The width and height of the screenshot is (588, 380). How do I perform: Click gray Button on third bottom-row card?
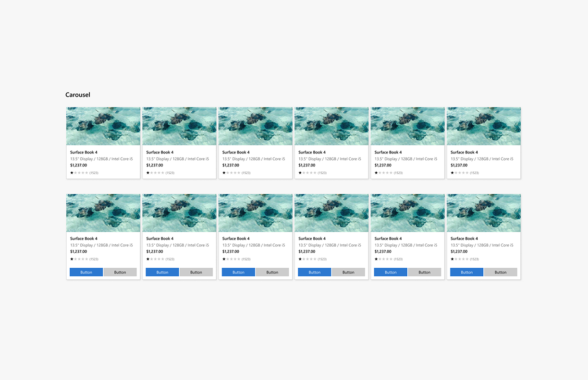(272, 272)
